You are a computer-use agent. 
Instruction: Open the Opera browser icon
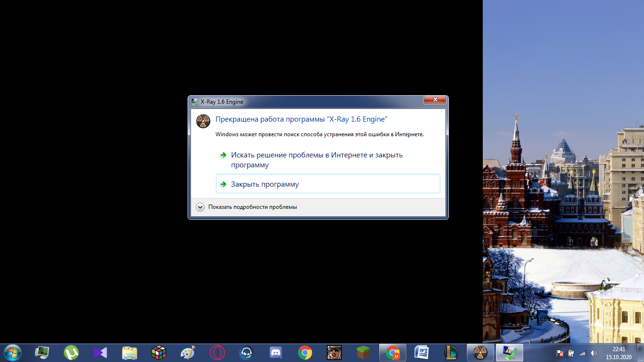click(217, 353)
